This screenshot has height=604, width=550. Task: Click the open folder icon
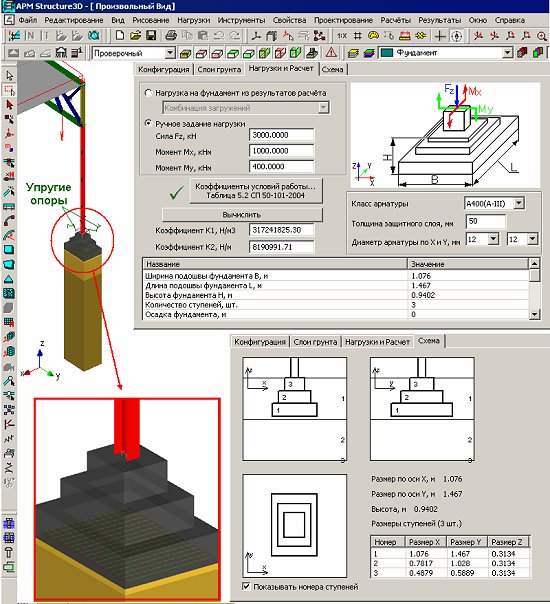coord(135,36)
